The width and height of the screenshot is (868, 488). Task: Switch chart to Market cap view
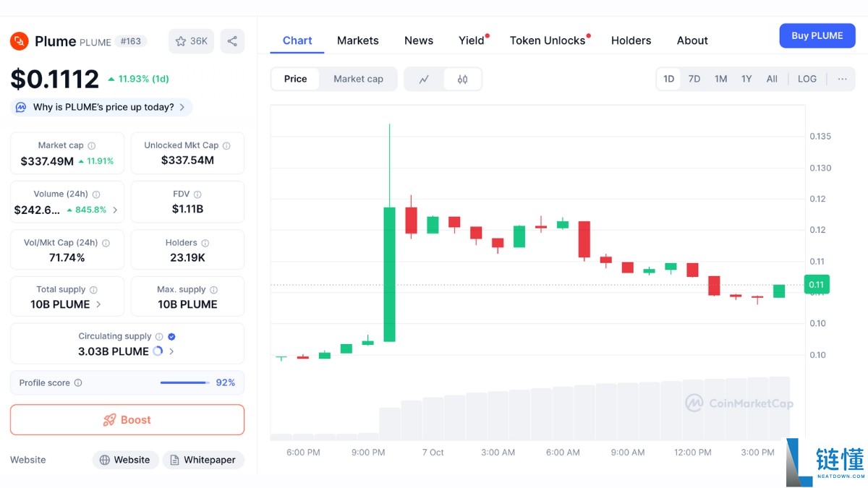pyautogui.click(x=358, y=79)
